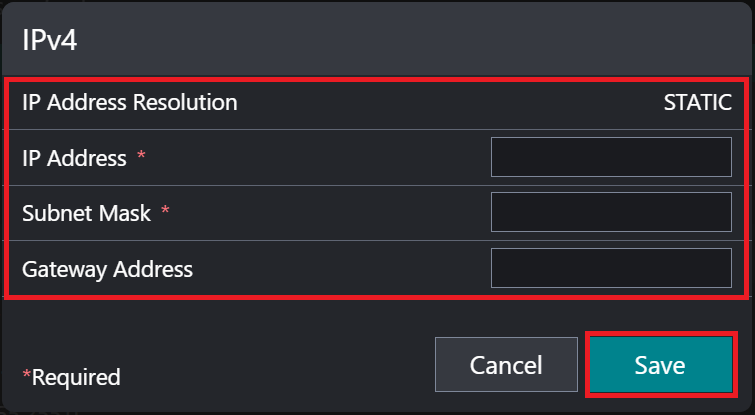
Task: Click the STATIC resolution value
Action: pos(698,102)
